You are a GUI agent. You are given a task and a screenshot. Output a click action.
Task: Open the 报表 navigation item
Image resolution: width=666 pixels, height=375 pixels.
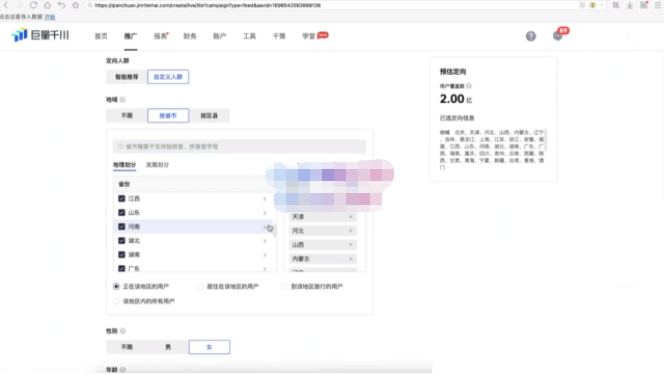[161, 36]
